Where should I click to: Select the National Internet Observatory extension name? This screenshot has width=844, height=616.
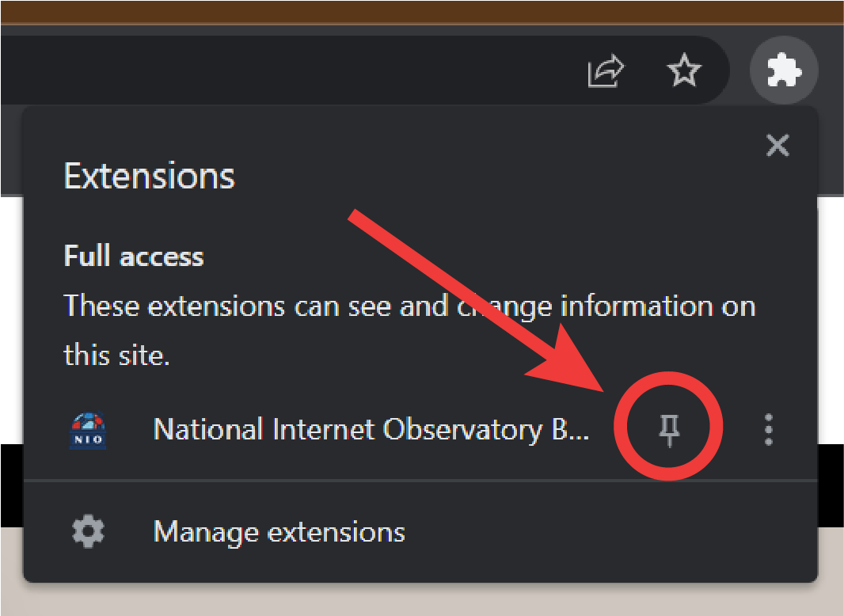371,430
